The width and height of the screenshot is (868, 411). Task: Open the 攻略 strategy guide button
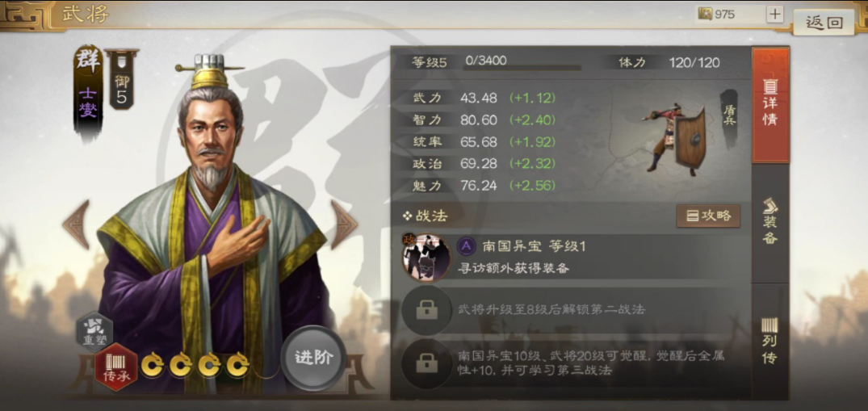(x=709, y=216)
